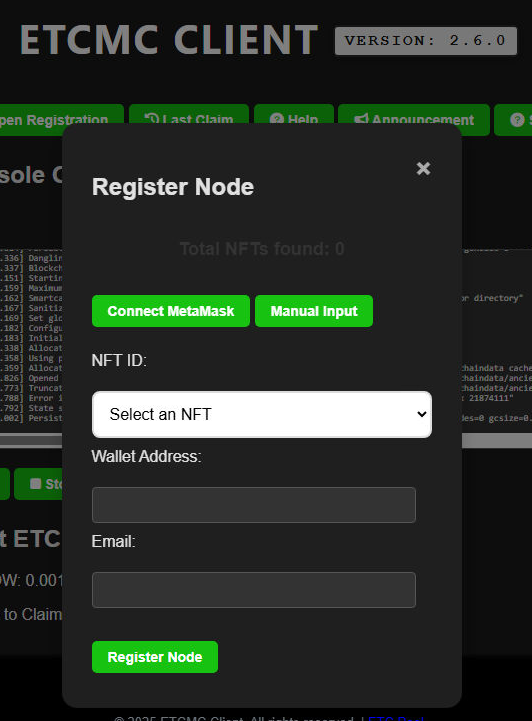Focus the Email input field
This screenshot has height=721, width=532.
tap(254, 590)
